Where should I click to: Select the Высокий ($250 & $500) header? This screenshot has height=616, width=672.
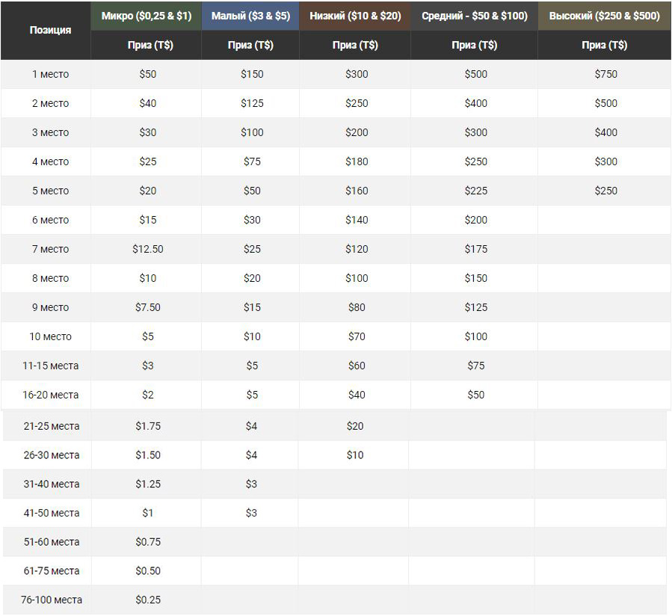[605, 16]
